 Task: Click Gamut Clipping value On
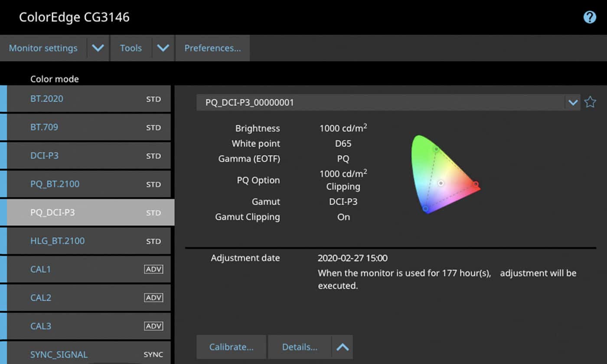click(343, 217)
